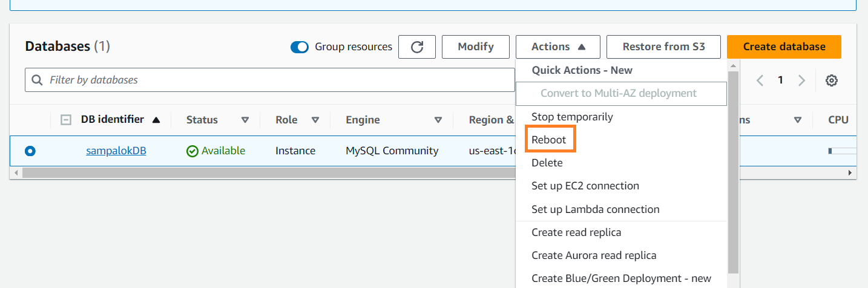Go to previous page arrow
Viewport: 868px width, 288px height.
click(760, 80)
